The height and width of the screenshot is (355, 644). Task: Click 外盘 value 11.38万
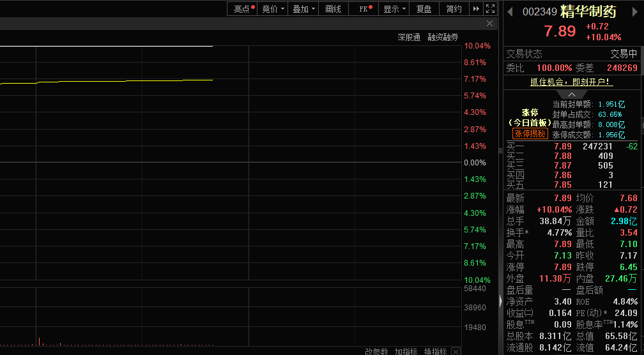[555, 278]
